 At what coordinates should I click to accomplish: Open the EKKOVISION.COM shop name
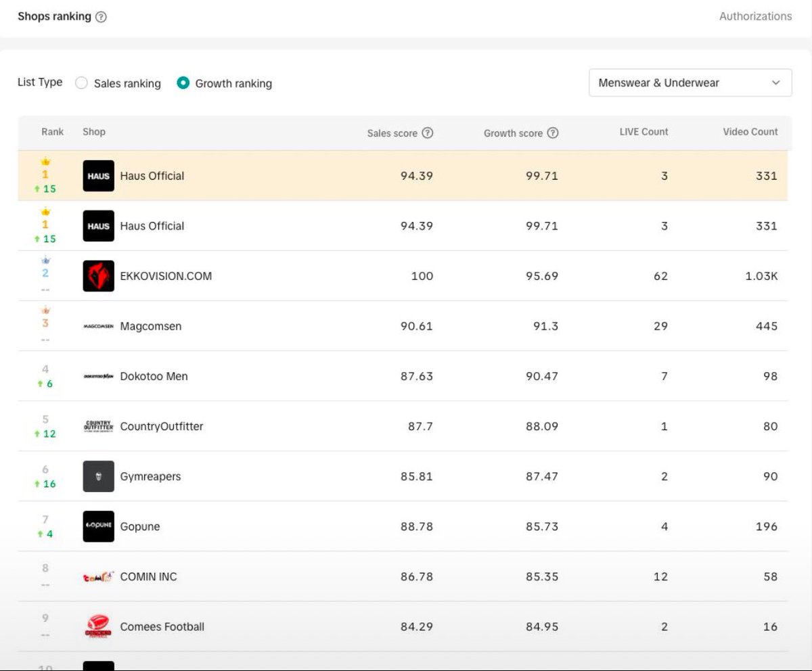click(x=166, y=276)
